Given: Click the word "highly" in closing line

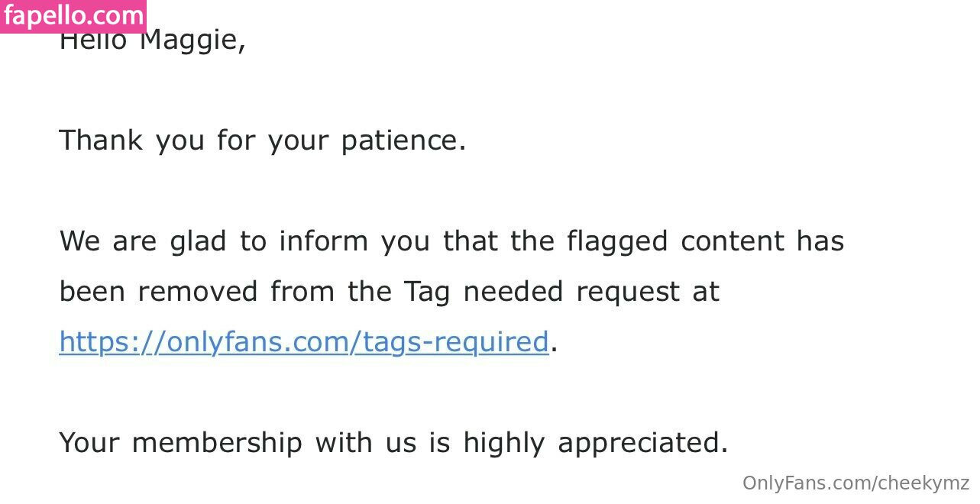Looking at the screenshot, I should pos(503,443).
